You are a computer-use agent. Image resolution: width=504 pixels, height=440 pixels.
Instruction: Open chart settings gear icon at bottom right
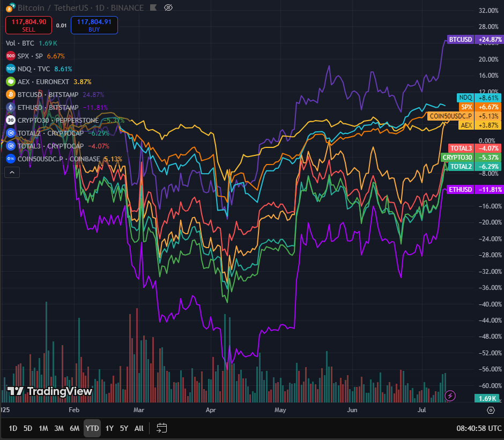click(x=491, y=410)
